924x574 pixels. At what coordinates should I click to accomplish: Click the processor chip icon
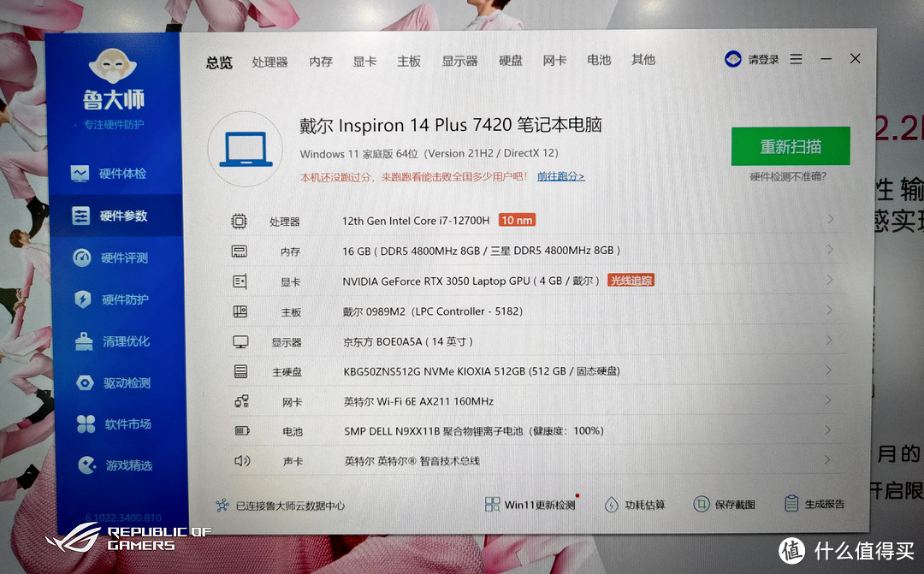point(239,221)
